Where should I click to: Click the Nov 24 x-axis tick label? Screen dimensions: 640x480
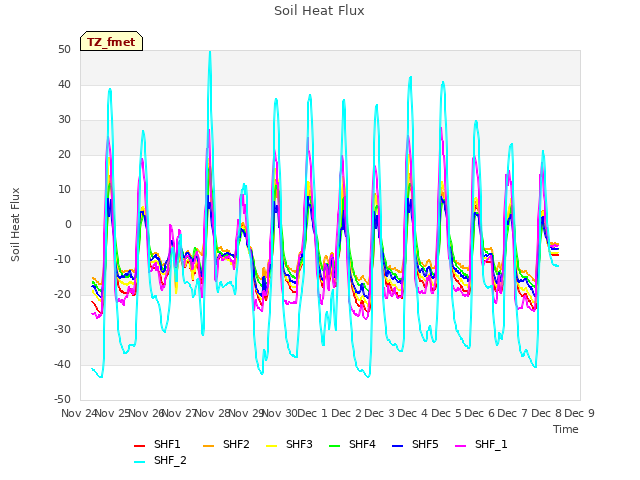pyautogui.click(x=80, y=414)
